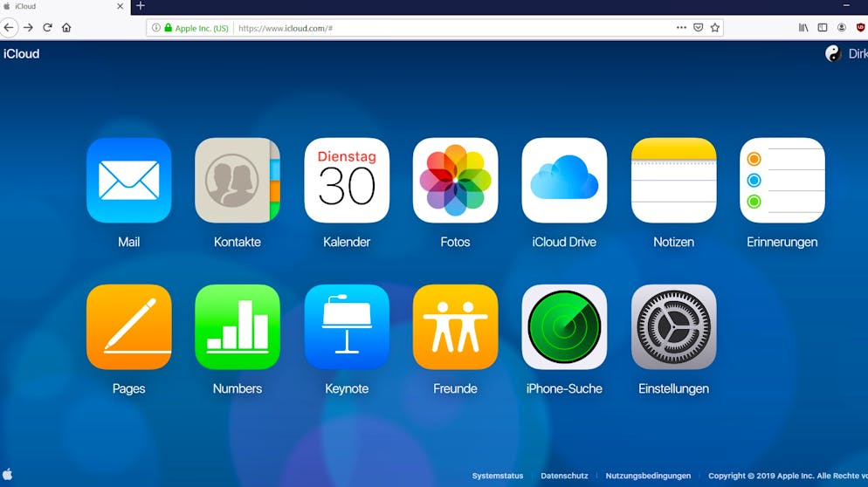This screenshot has width=868, height=487.
Task: Click the Systemstatus footer link
Action: 497,476
